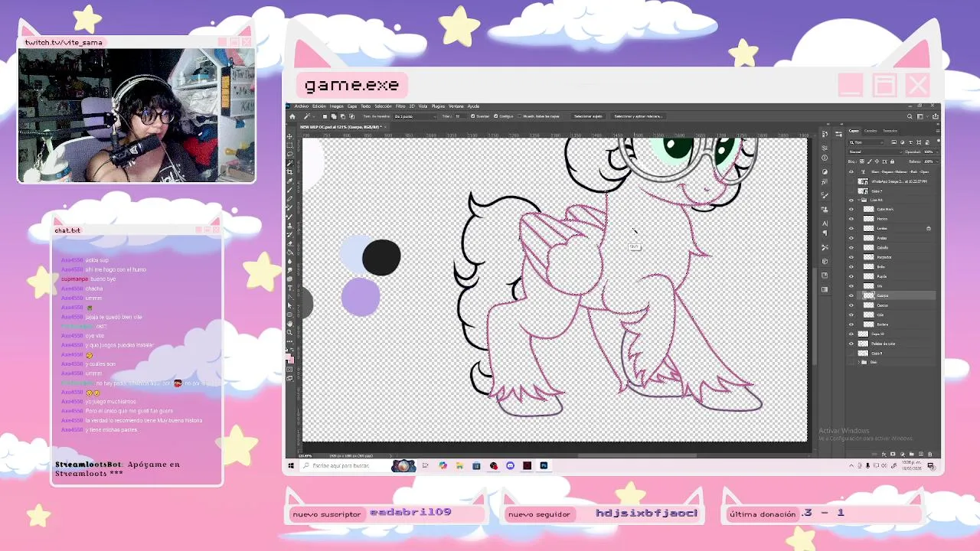
Task: Toggle the Contiguo checkbox
Action: pyautogui.click(x=495, y=116)
